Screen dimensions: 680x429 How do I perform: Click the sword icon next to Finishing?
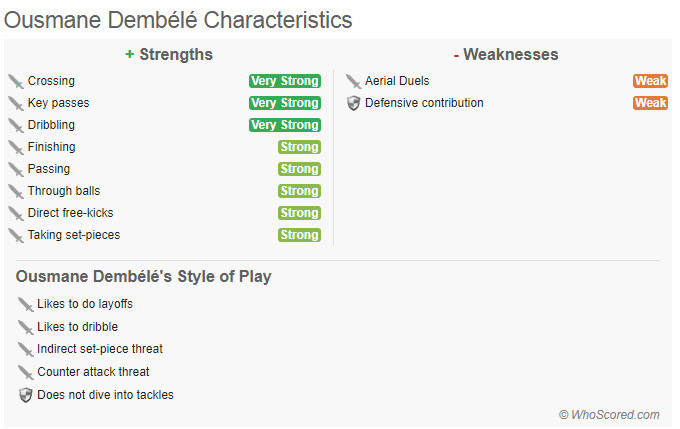click(x=16, y=147)
